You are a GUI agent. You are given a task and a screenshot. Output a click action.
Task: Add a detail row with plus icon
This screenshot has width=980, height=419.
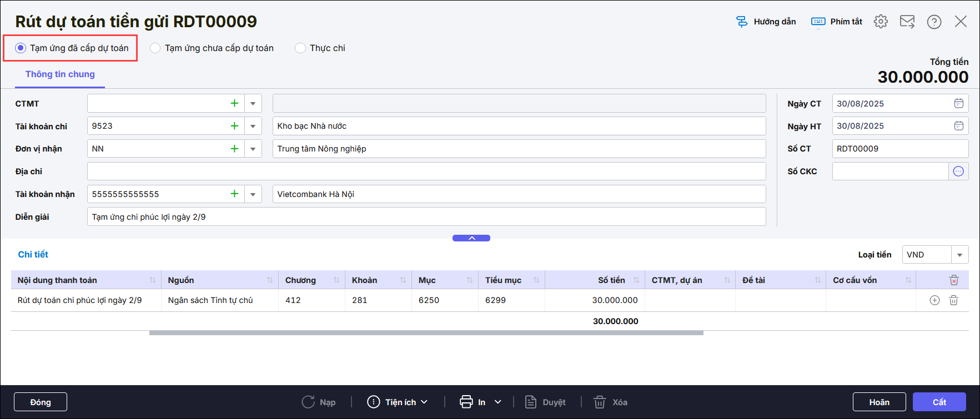[934, 300]
